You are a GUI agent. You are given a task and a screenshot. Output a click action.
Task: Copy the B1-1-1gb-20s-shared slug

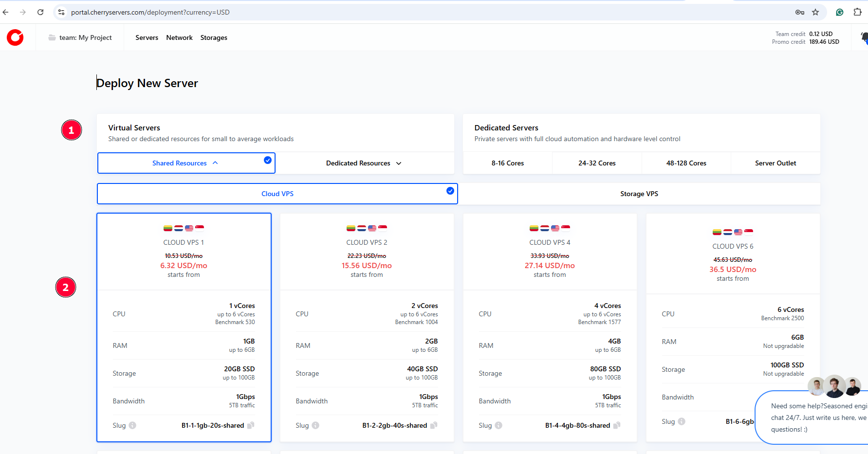251,425
